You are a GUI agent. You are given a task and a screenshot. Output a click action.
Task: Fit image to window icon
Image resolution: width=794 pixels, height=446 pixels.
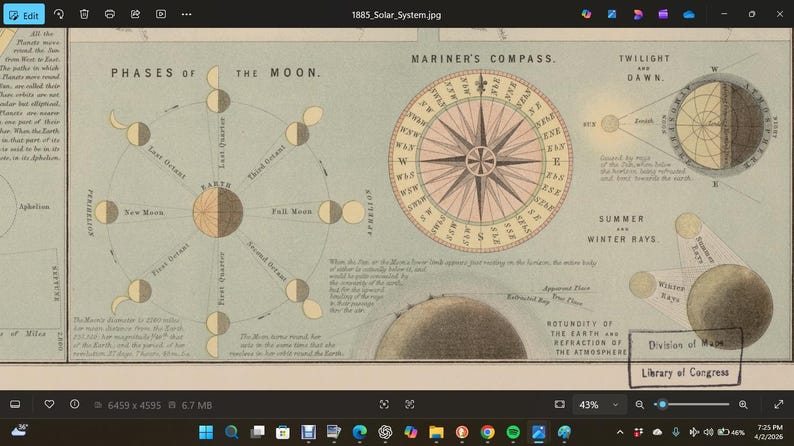click(560, 404)
